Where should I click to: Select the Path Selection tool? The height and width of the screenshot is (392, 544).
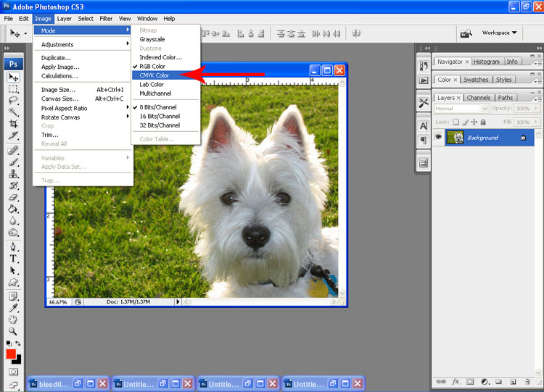point(13,270)
